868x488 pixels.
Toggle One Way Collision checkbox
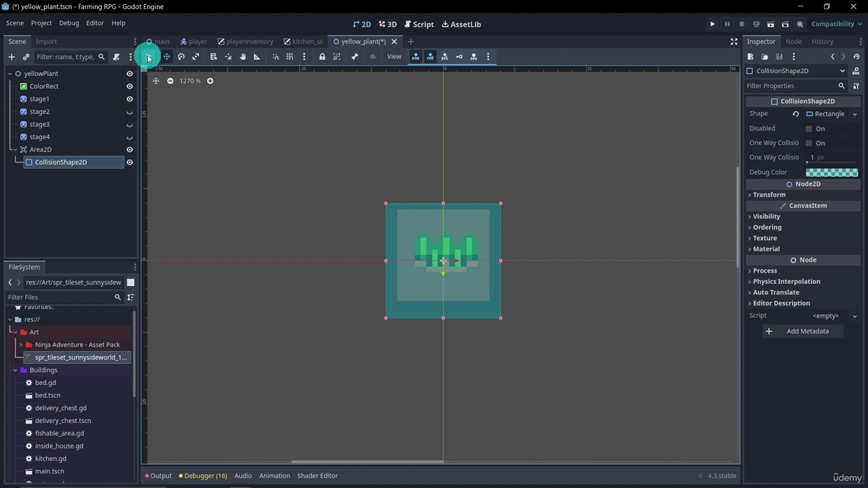tap(808, 143)
